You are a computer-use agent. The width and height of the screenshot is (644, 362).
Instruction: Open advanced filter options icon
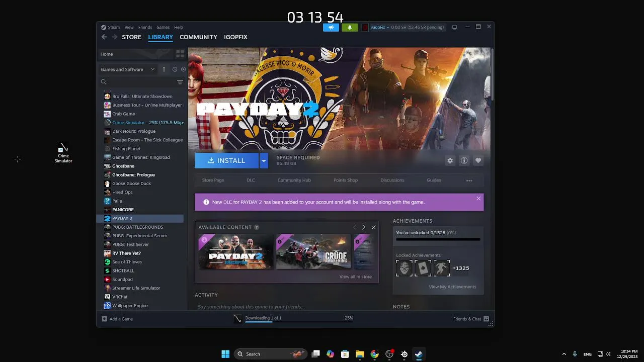180,81
